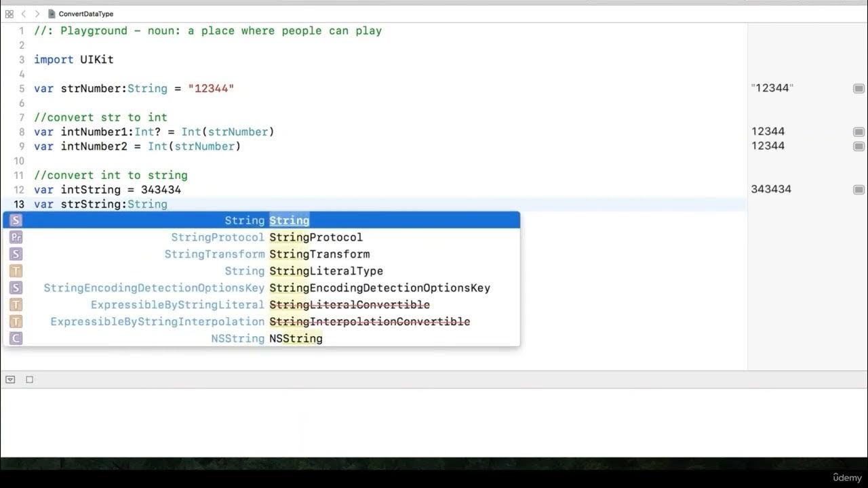This screenshot has height=488, width=868.
Task: Click the T icon beside StringLiteralConvertible
Action: click(x=16, y=305)
